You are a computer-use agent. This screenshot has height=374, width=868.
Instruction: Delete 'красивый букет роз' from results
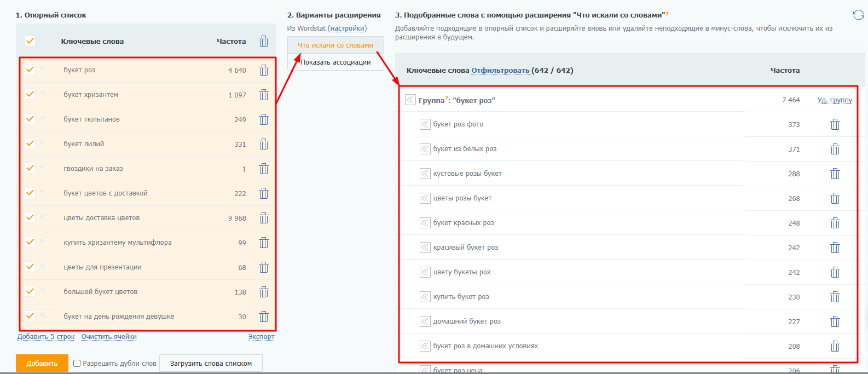point(835,248)
